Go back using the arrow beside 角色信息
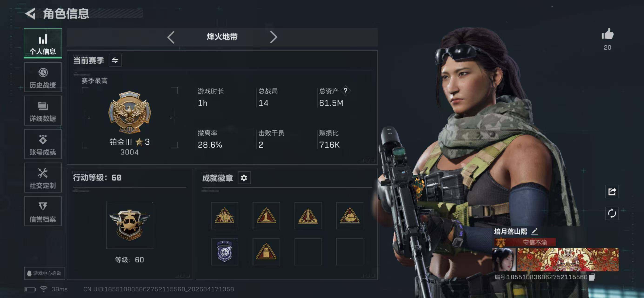644x298 pixels. (x=30, y=14)
